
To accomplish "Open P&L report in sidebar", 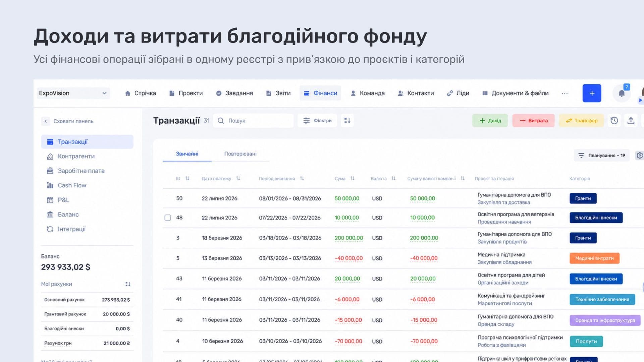I will (87, 200).
